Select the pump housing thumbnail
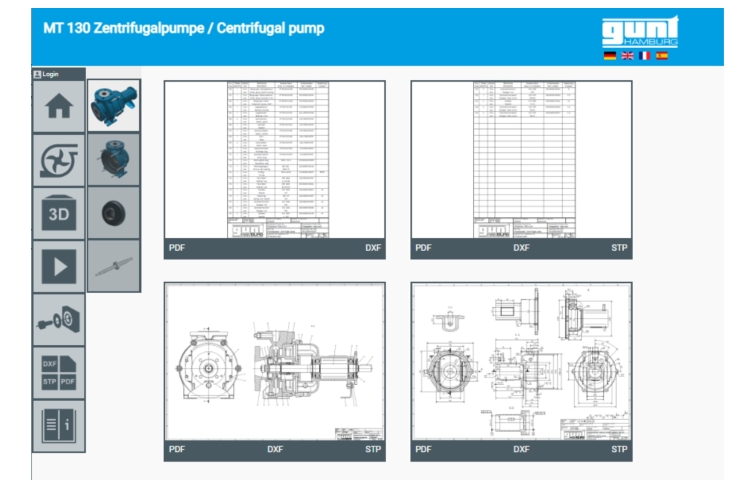The image size is (755, 488). pyautogui.click(x=114, y=159)
